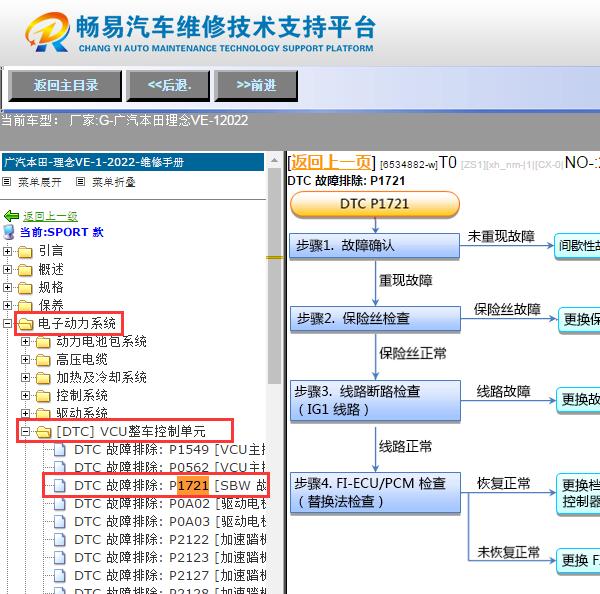Open DTC 故障排除: P0562 entry
600x594 pixels.
170,468
